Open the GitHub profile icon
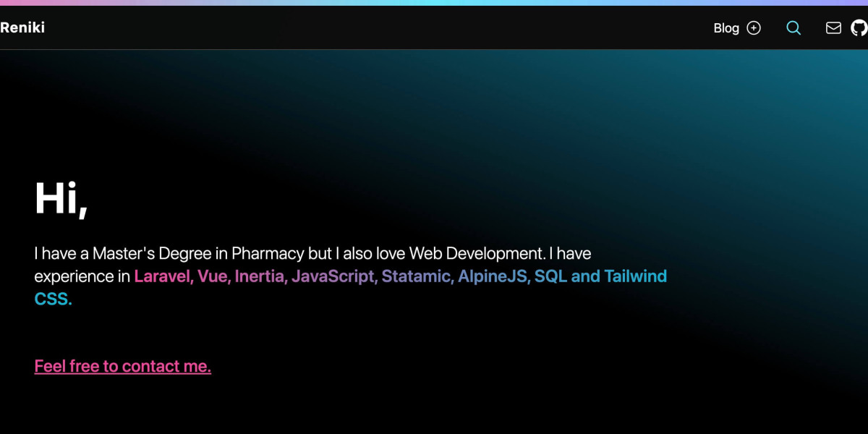868x434 pixels. coord(859,28)
